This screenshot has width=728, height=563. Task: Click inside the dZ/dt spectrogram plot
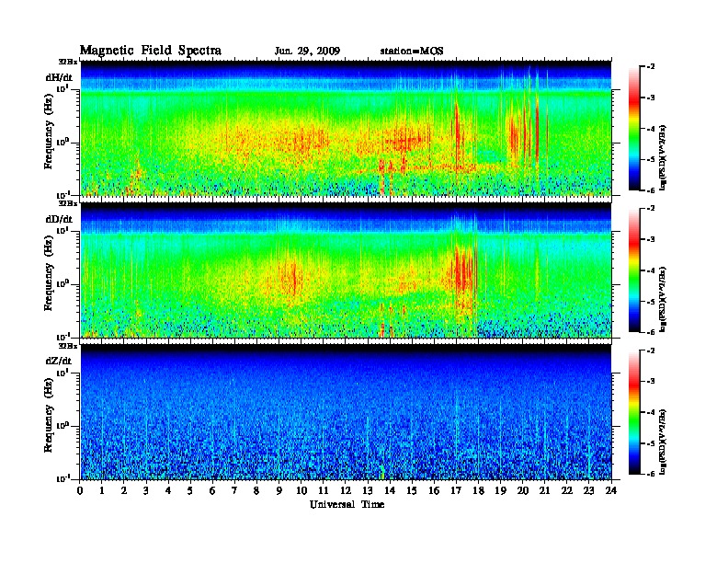point(346,412)
